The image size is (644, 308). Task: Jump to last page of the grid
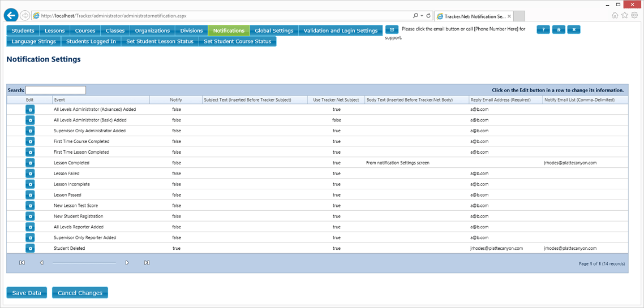pyautogui.click(x=147, y=263)
